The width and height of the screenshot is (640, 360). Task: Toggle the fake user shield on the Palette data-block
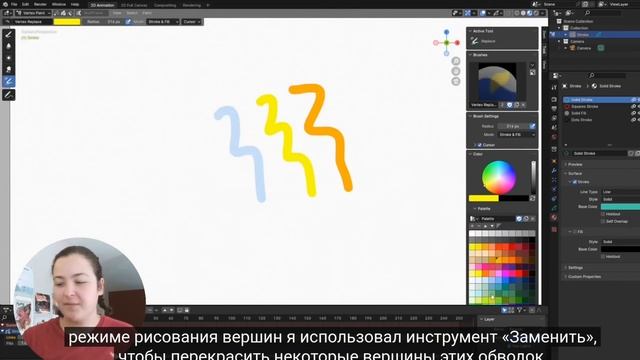[519, 219]
